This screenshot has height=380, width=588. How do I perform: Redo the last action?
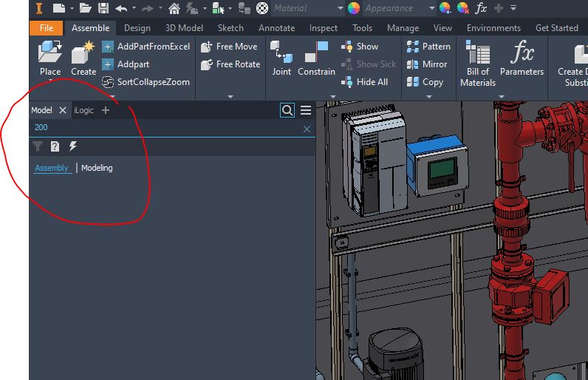pos(148,8)
